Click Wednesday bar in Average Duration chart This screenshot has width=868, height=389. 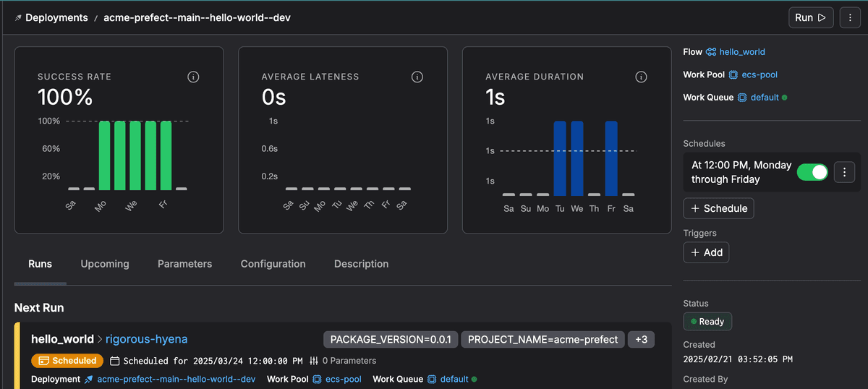pos(577,158)
